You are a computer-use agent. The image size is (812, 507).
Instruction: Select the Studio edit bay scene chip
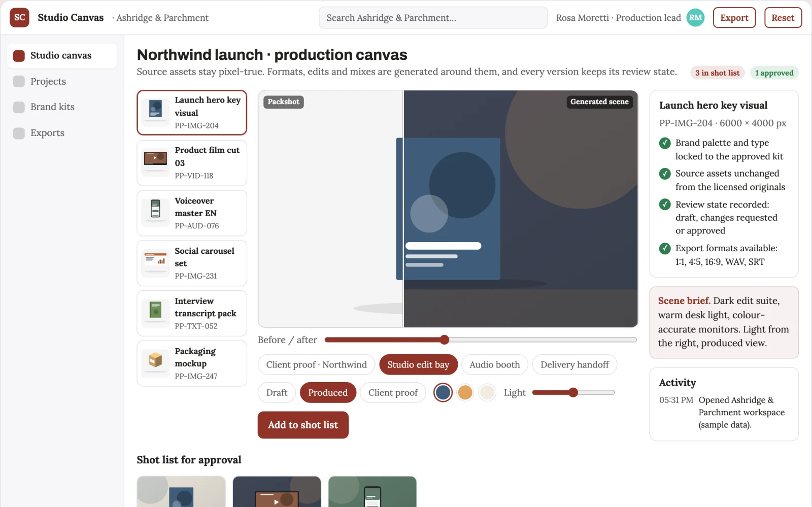418,364
